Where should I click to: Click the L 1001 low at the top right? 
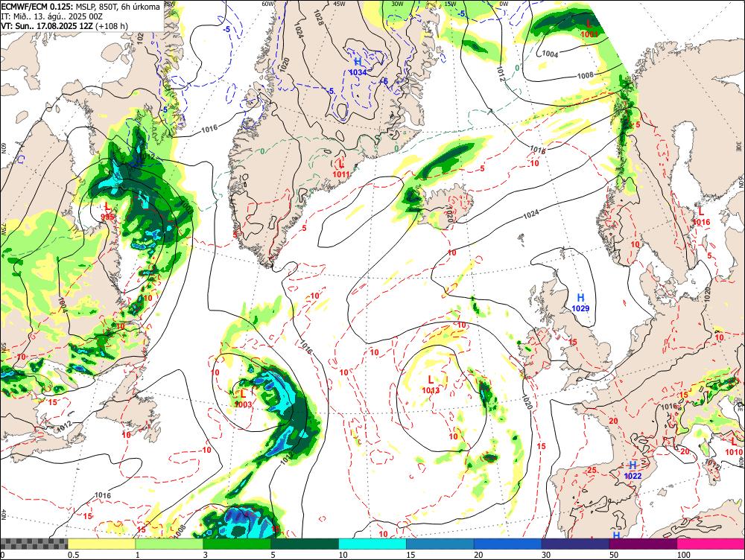pos(589,28)
